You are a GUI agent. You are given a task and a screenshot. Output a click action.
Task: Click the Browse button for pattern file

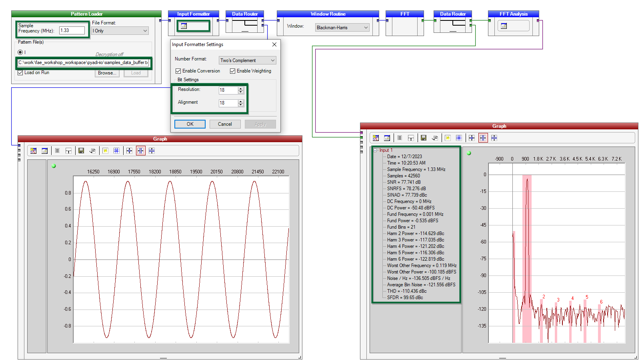(107, 73)
